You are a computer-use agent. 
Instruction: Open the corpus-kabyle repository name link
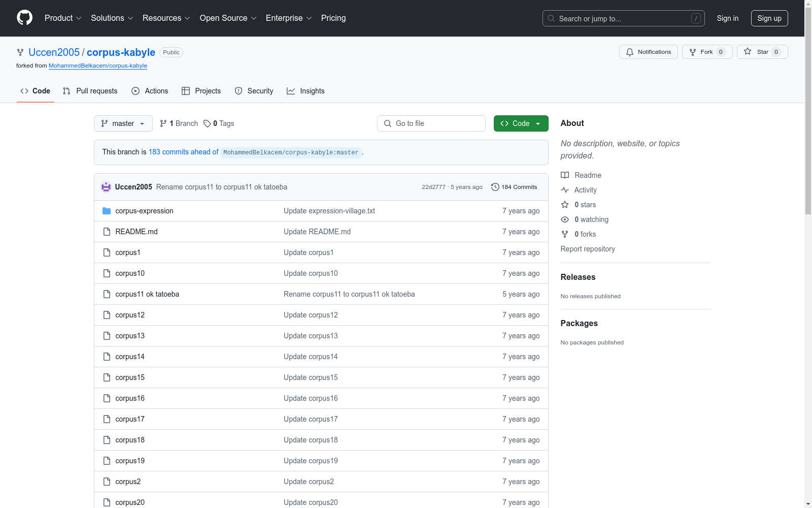(x=121, y=52)
